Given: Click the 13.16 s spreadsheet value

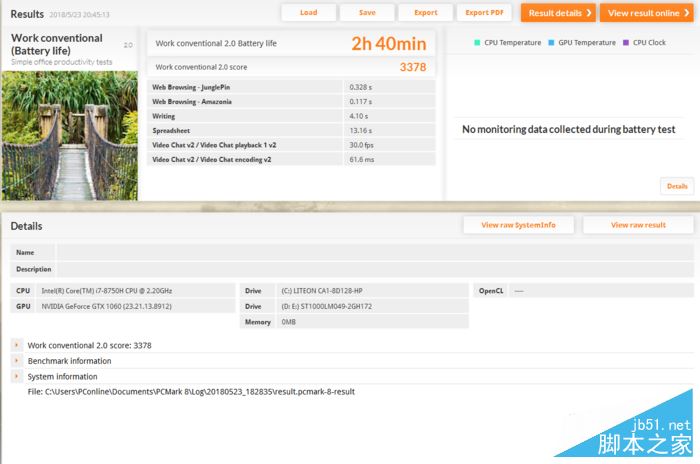Looking at the screenshot, I should point(361,130).
